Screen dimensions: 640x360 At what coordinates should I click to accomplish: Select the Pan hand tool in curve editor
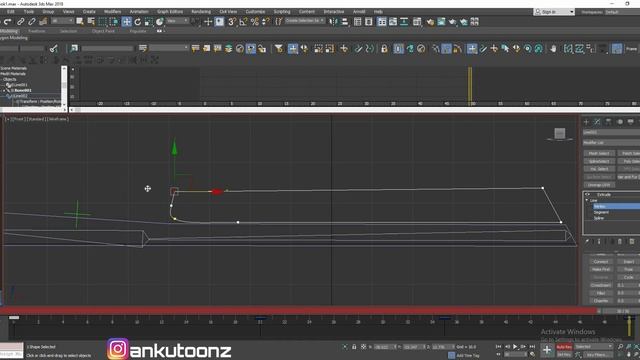point(553,49)
